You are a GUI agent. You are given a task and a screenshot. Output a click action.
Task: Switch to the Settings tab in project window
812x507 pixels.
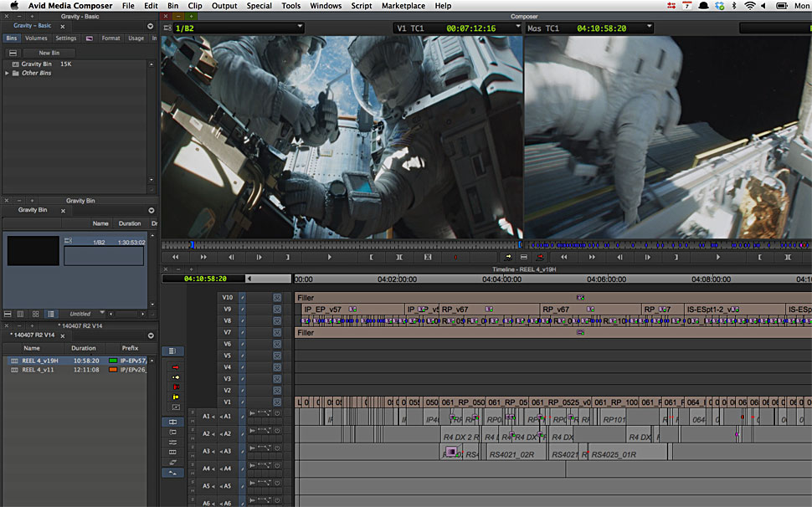point(66,38)
